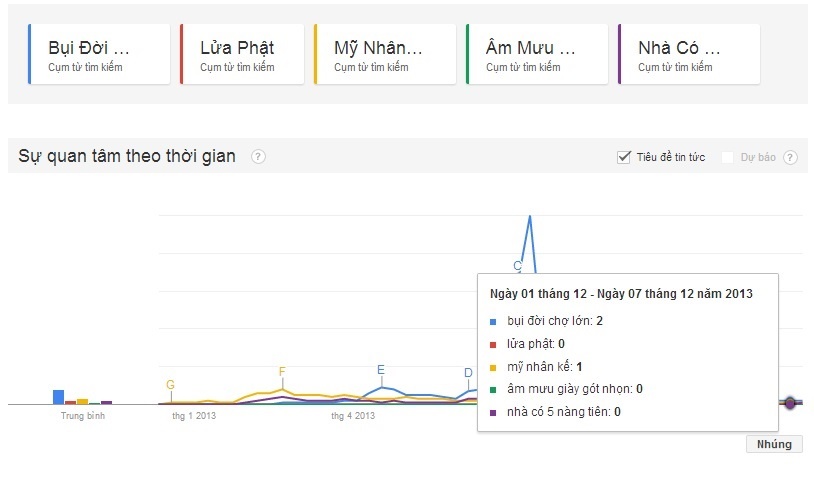The image size is (814, 478).
Task: Click the blue 'bụi đời chợ lớn' legend swatch
Action: (493, 321)
